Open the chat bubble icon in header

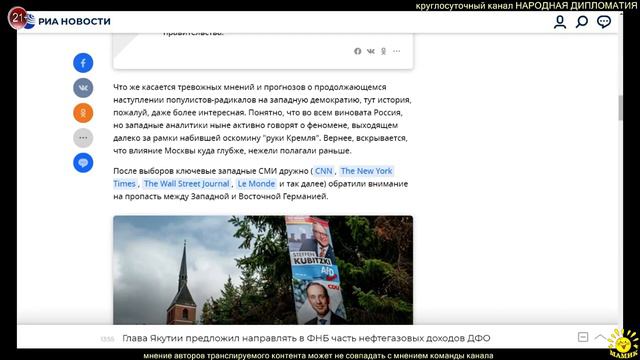coord(604,22)
